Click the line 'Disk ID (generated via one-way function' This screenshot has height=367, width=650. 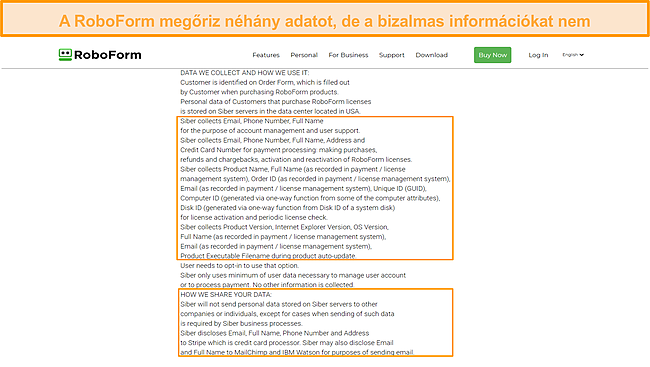click(x=287, y=208)
